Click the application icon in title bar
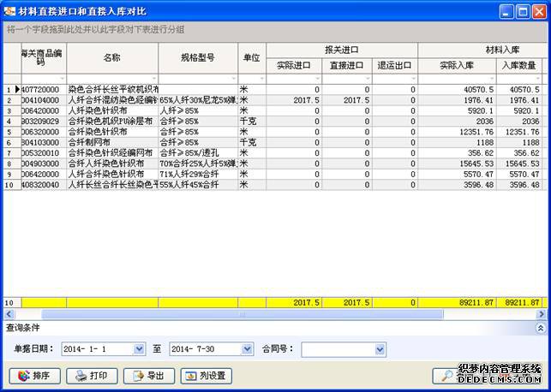This screenshot has width=551, height=392. tap(10, 10)
